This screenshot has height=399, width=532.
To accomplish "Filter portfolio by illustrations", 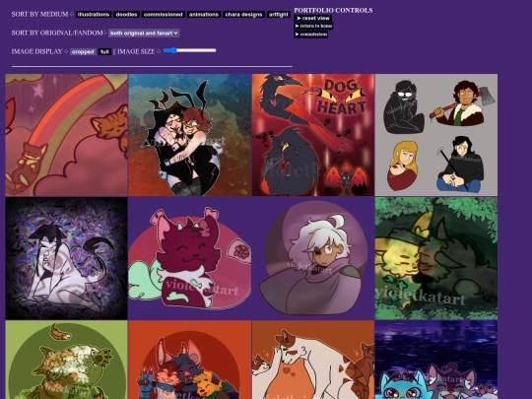I will 94,14.
